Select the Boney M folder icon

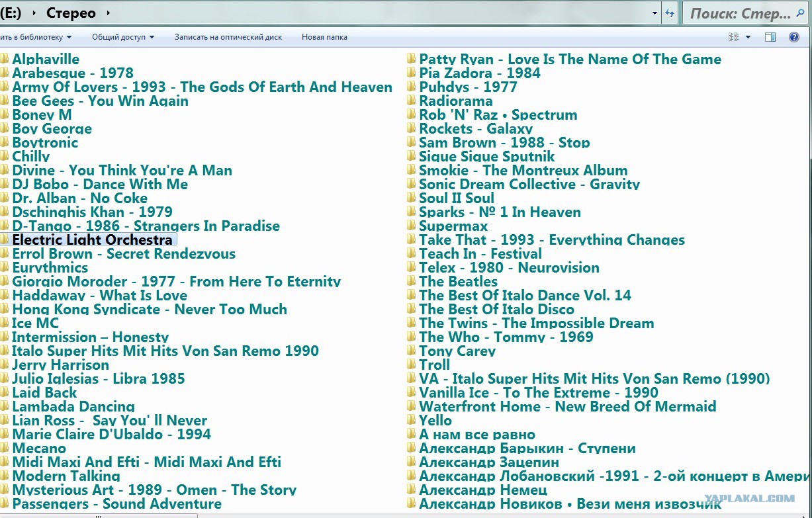[x=4, y=114]
